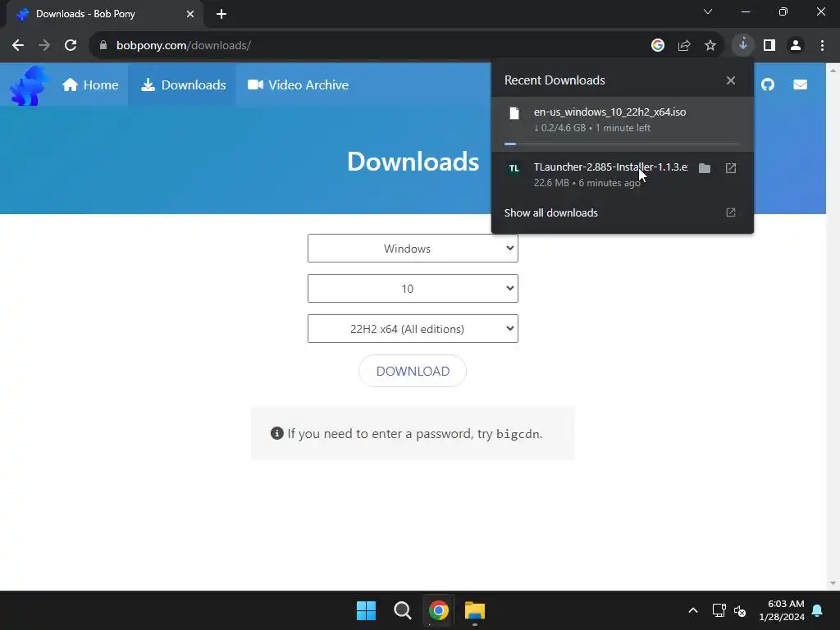Reload the page with refresh icon
Viewport: 840px width, 630px height.
click(71, 46)
